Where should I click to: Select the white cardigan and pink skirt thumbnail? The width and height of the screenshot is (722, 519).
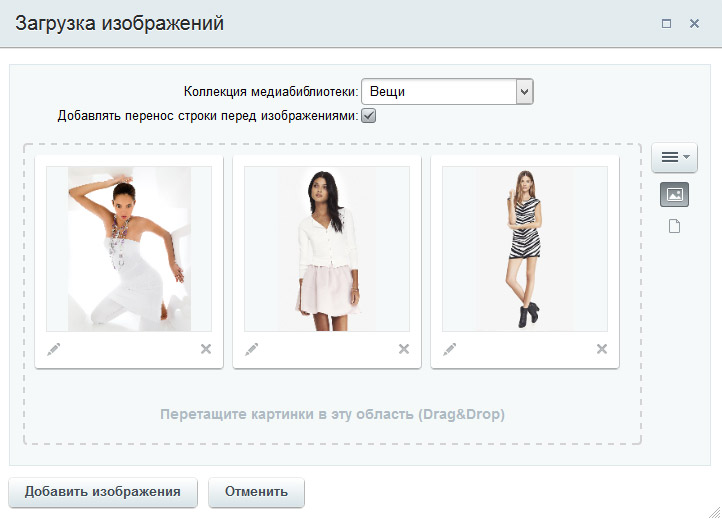coord(327,249)
